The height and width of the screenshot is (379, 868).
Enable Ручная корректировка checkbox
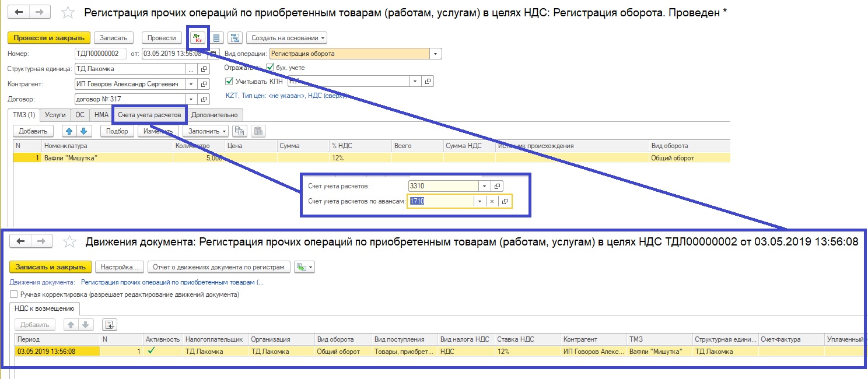(x=13, y=295)
